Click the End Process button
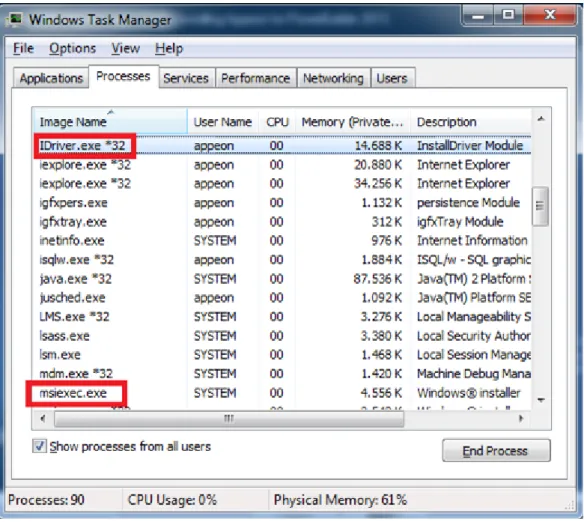 pos(496,451)
